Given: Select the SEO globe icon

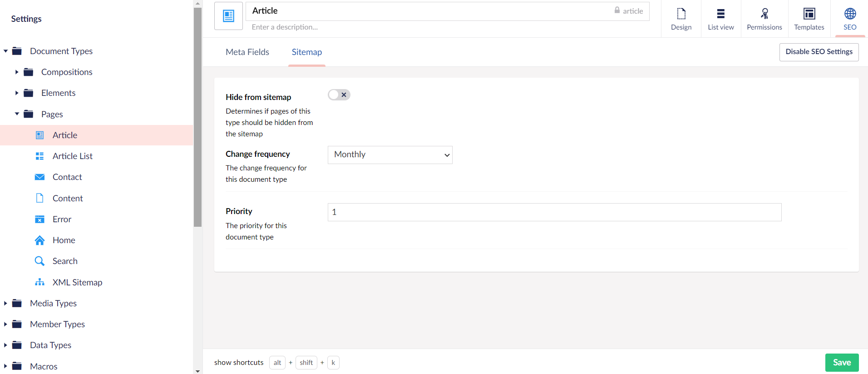Looking at the screenshot, I should (850, 14).
